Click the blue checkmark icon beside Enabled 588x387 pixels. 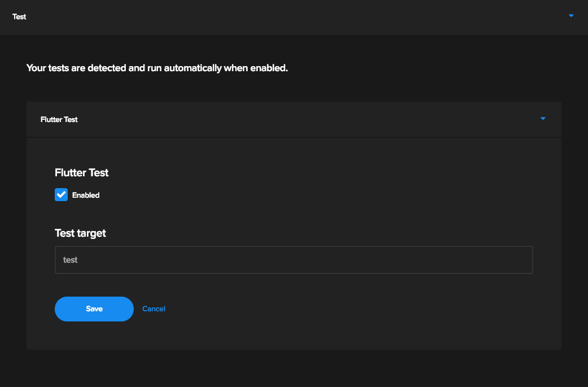coord(61,194)
